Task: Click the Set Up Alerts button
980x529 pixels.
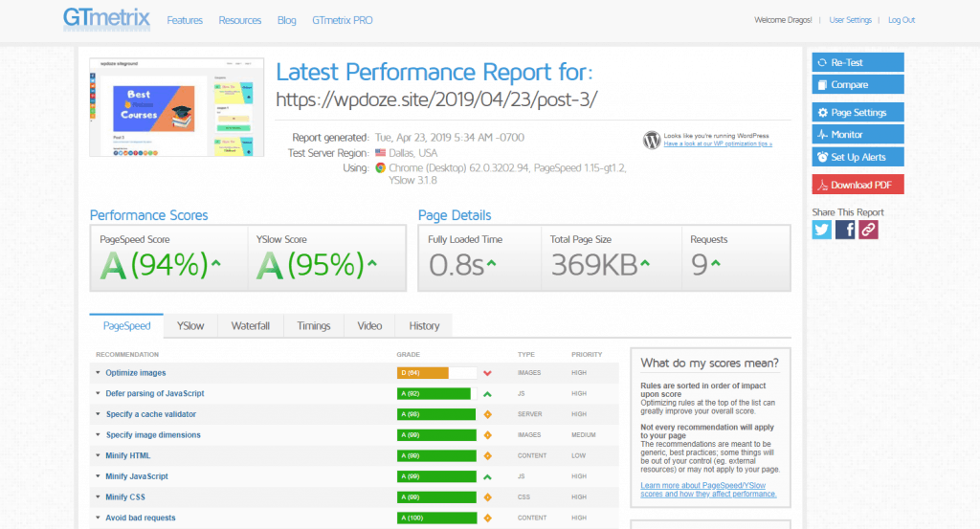Action: point(857,157)
